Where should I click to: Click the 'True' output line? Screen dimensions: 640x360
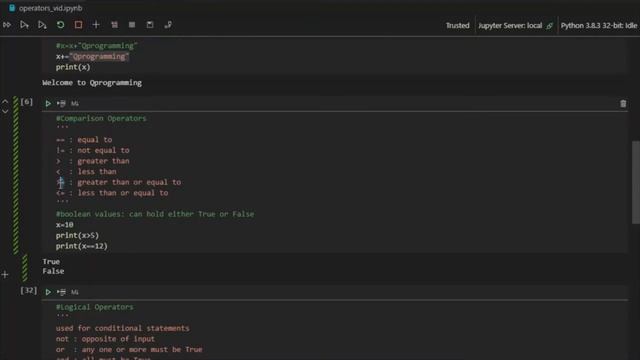pos(51,262)
